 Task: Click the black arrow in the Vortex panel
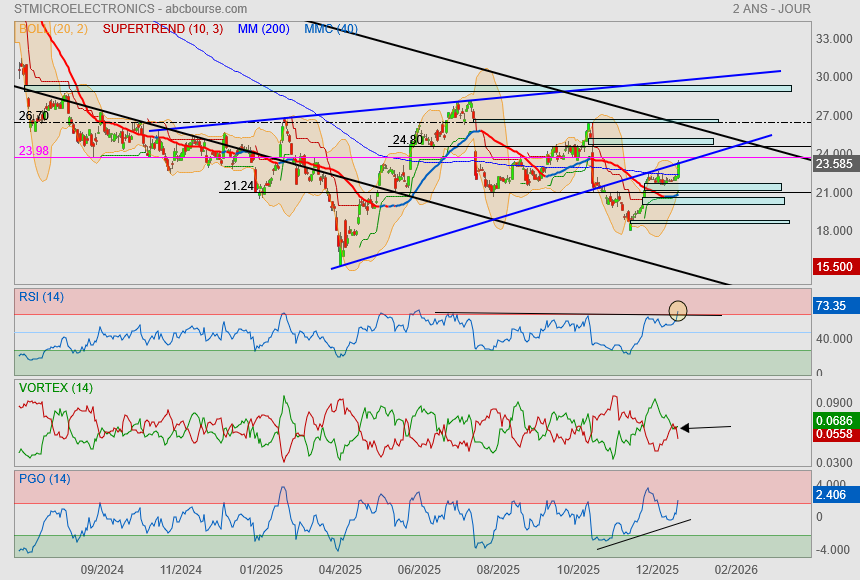point(705,428)
